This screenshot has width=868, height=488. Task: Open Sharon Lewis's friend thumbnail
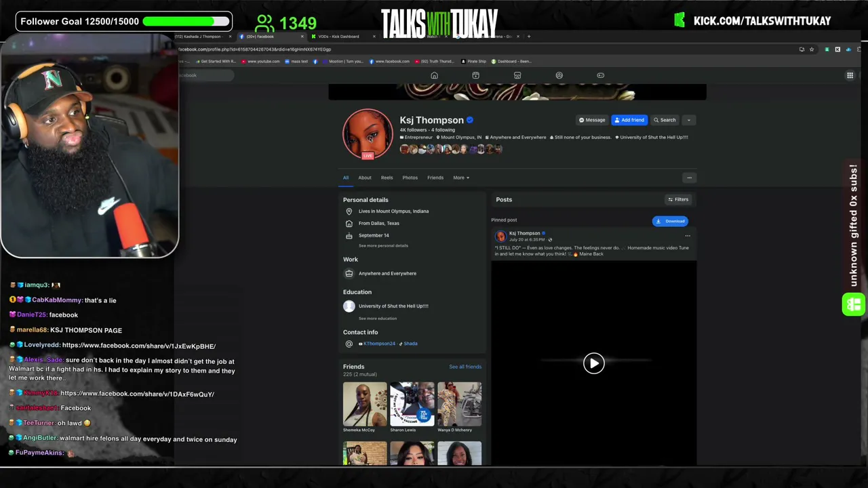point(412,404)
